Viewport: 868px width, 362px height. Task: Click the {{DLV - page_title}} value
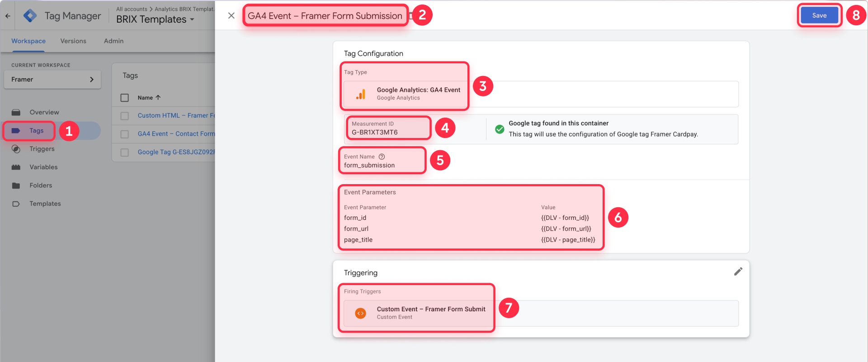568,240
